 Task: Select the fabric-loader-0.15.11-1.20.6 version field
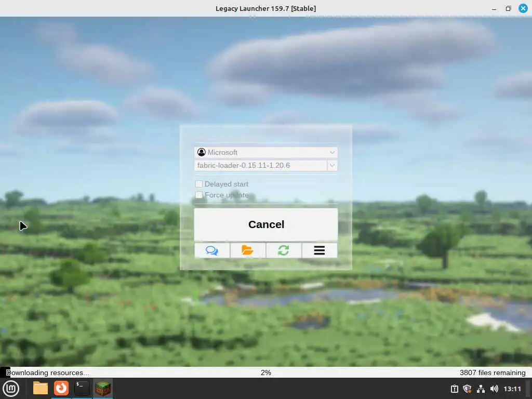click(261, 165)
